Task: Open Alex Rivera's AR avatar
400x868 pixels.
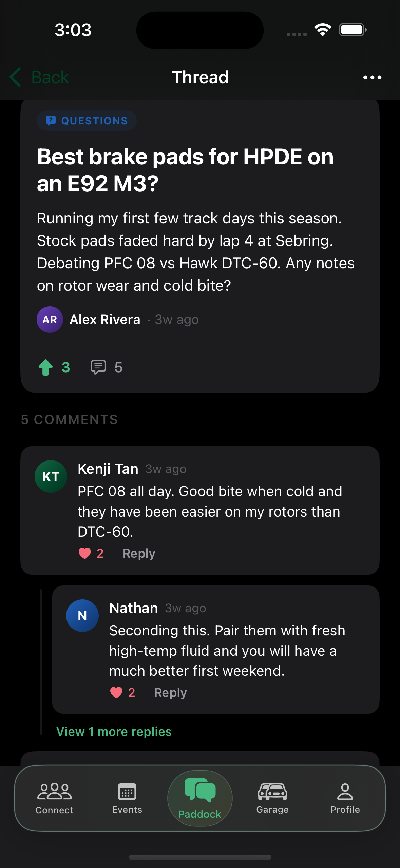Action: (50, 320)
